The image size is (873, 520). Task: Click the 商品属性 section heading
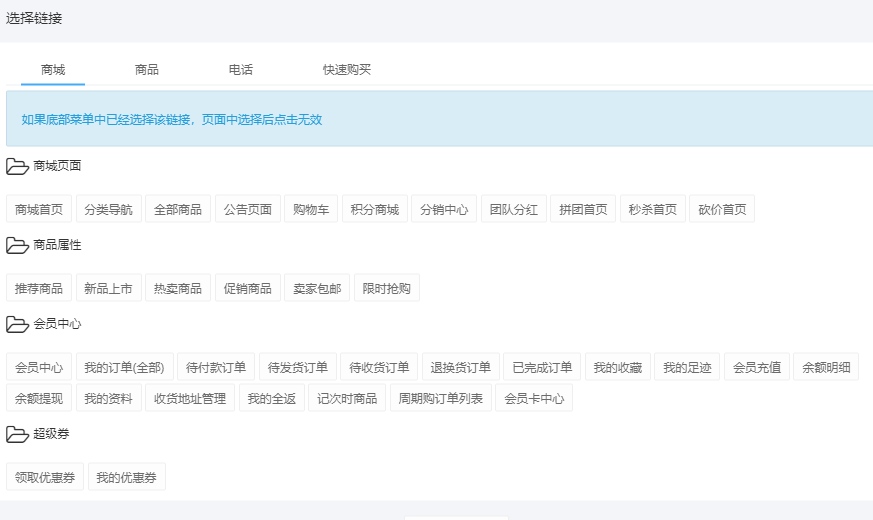click(57, 245)
